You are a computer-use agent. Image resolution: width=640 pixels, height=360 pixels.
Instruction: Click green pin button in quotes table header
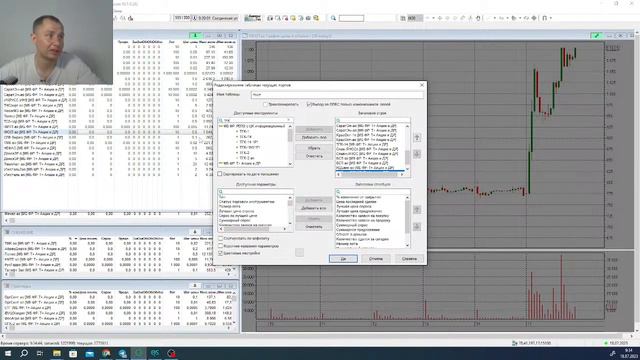click(195, 36)
